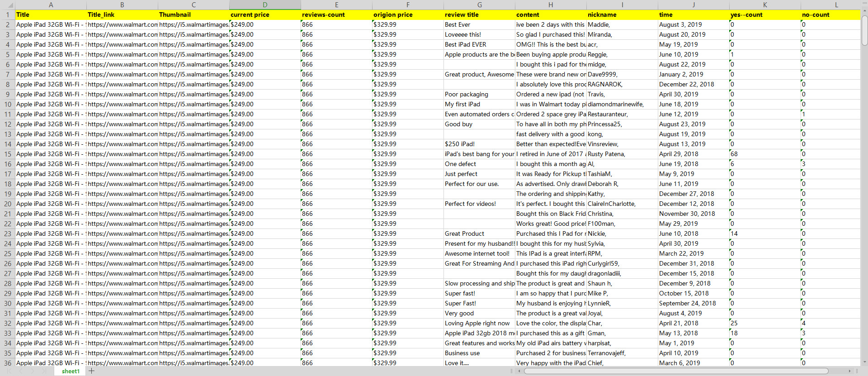The image size is (868, 376).
Task: Select the 'yes--count' header cell
Action: tap(765, 15)
